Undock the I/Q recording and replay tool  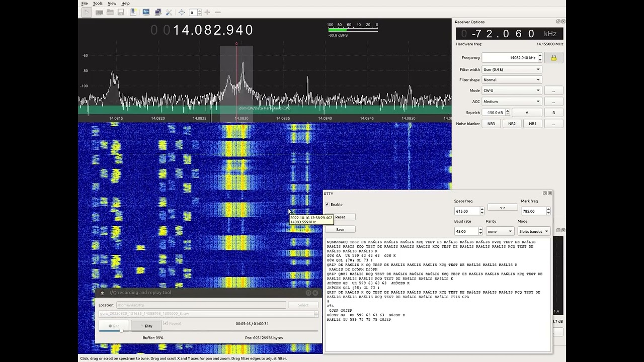(x=308, y=293)
